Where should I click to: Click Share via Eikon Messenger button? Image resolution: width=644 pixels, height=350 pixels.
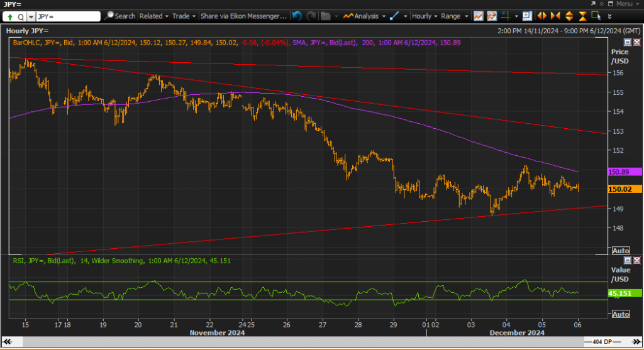243,16
